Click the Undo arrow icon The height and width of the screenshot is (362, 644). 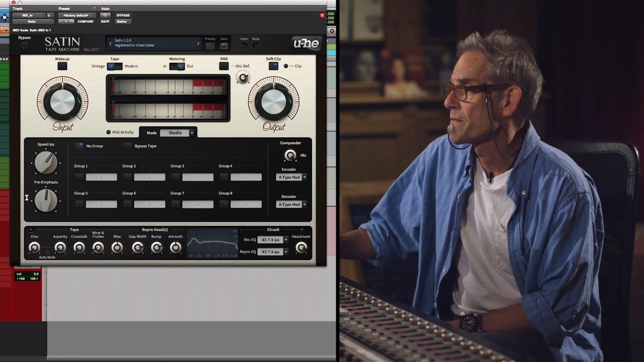[245, 45]
